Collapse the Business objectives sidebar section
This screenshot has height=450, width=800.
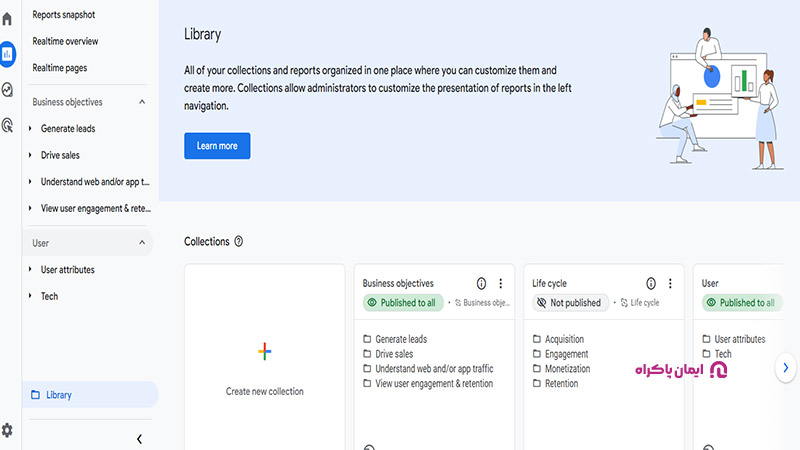coord(142,102)
